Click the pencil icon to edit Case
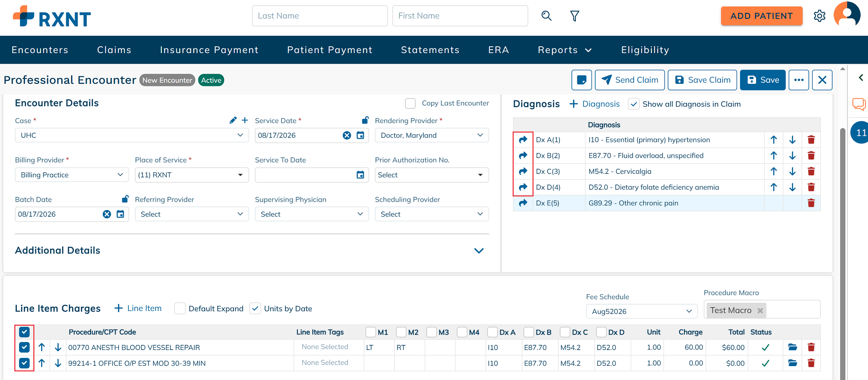 233,120
